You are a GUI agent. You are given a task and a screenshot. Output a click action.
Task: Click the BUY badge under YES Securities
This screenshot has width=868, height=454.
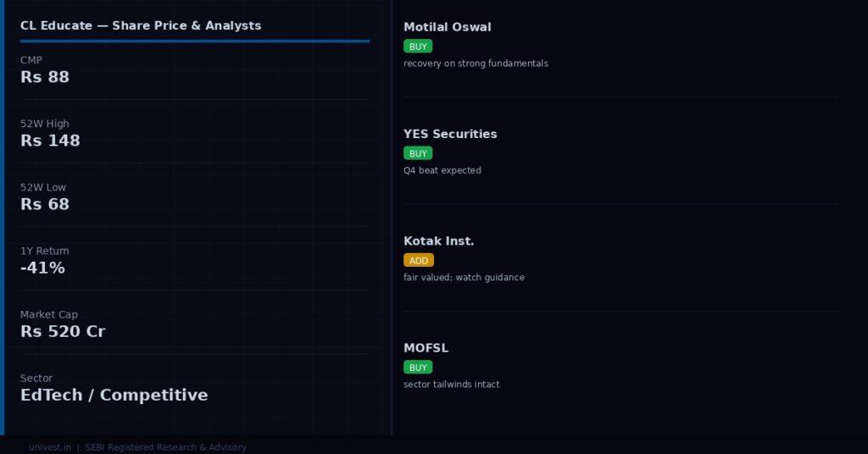click(418, 153)
